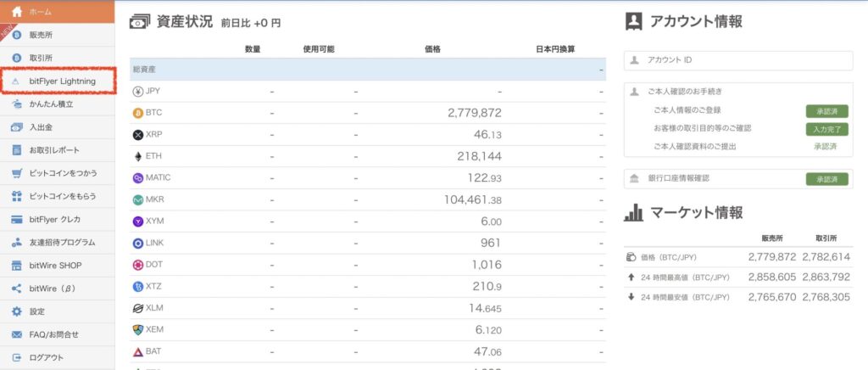Click the 承認済 button for 銀行口座情報確認
Viewport: 868px width, 370px height.
826,179
